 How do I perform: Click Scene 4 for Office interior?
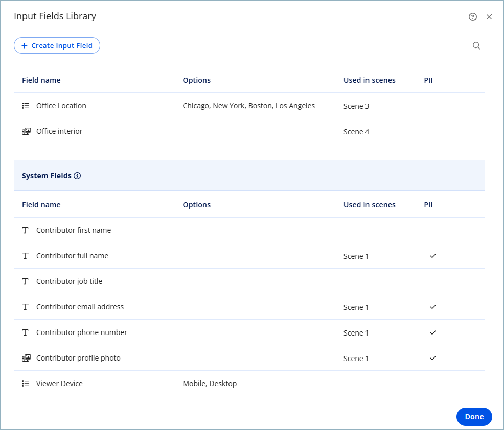[x=356, y=132]
